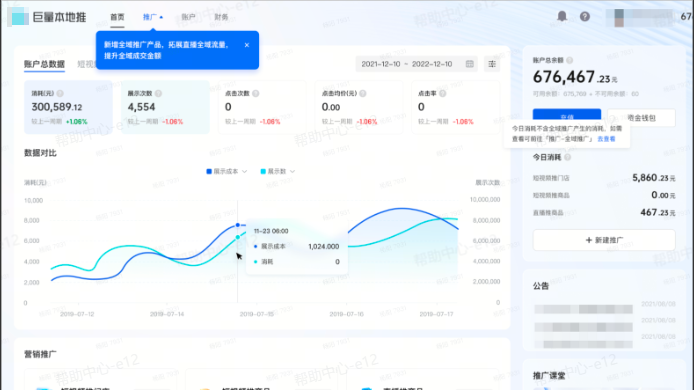Image resolution: width=694 pixels, height=390 pixels.
Task: Open the 增金钱包 button
Action: [641, 118]
